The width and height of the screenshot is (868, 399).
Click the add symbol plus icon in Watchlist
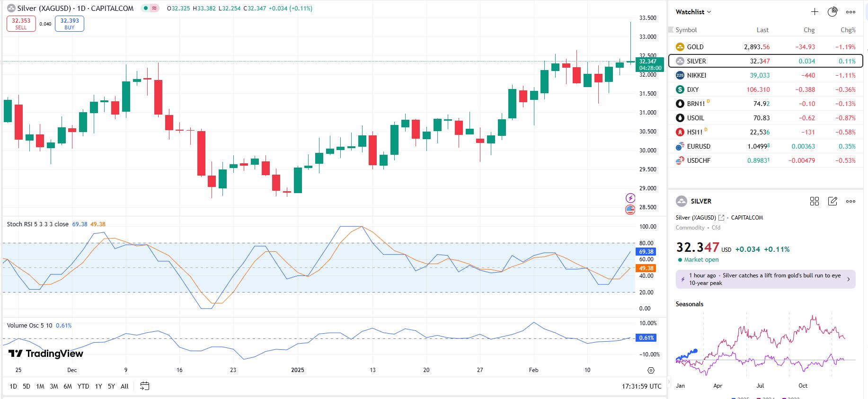815,12
